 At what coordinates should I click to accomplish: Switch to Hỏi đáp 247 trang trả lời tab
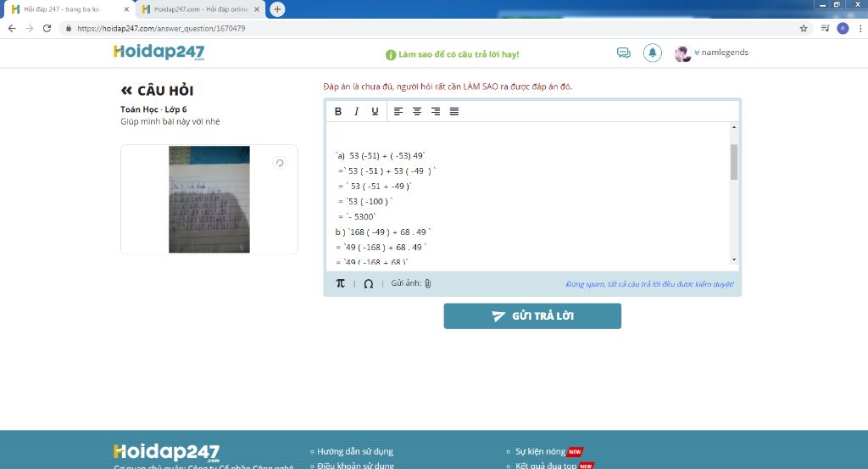pos(62,9)
